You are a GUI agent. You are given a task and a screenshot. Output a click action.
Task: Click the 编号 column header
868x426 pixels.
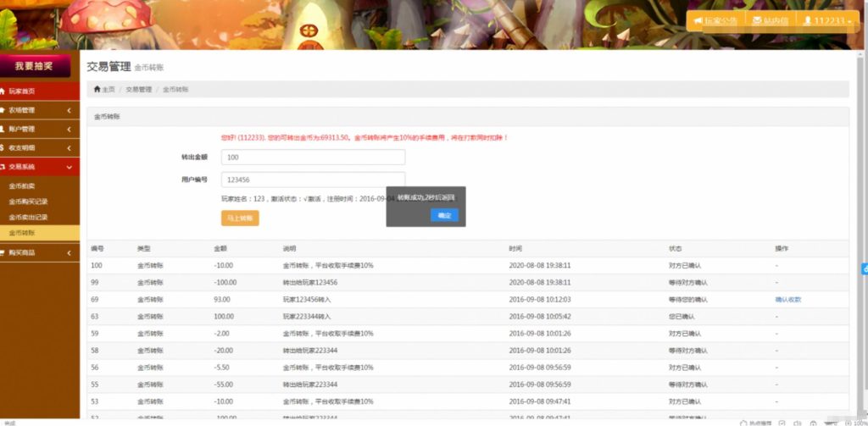click(x=97, y=249)
